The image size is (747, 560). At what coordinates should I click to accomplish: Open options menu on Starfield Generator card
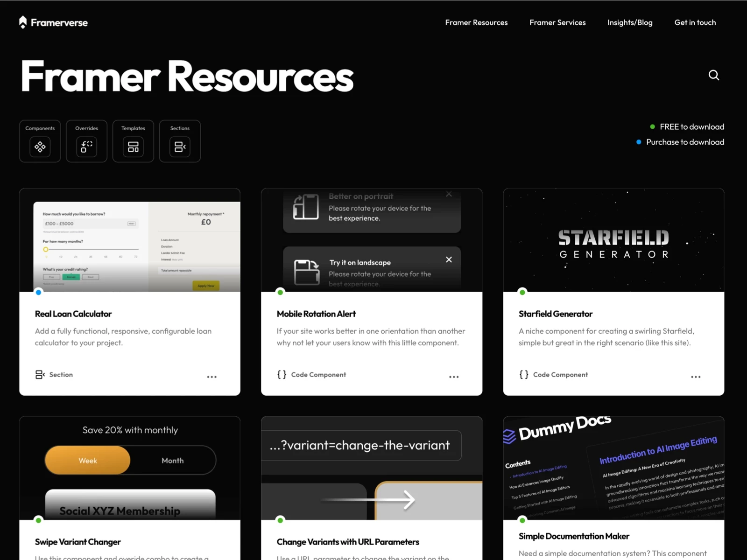696,377
